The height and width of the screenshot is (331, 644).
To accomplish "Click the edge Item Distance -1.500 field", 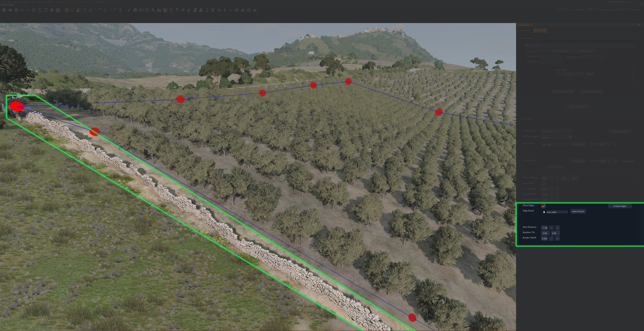I will click(x=544, y=228).
